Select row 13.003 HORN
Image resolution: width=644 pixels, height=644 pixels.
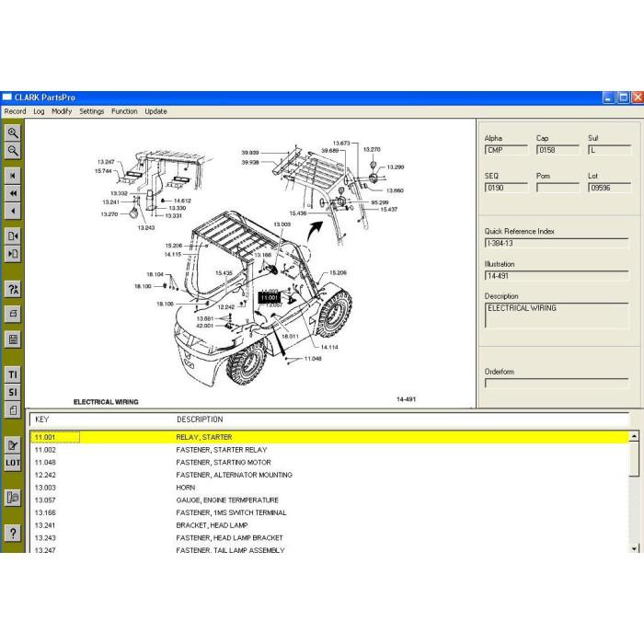(x=329, y=488)
